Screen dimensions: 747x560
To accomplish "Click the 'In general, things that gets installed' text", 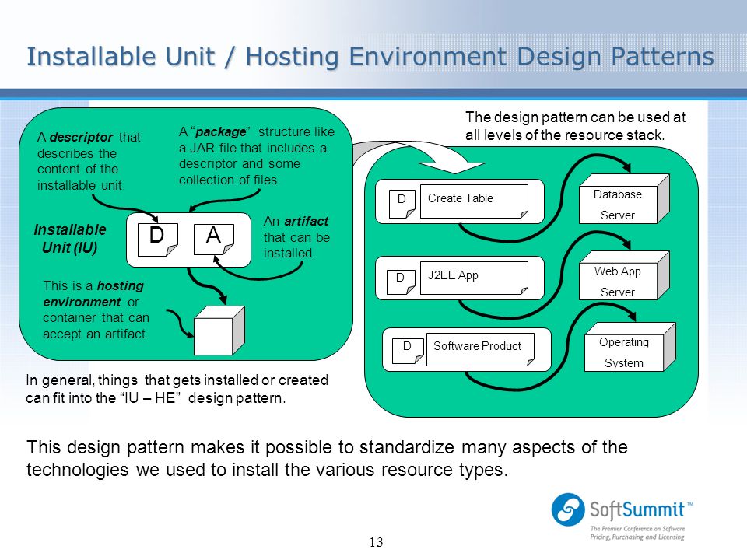I will (x=177, y=389).
